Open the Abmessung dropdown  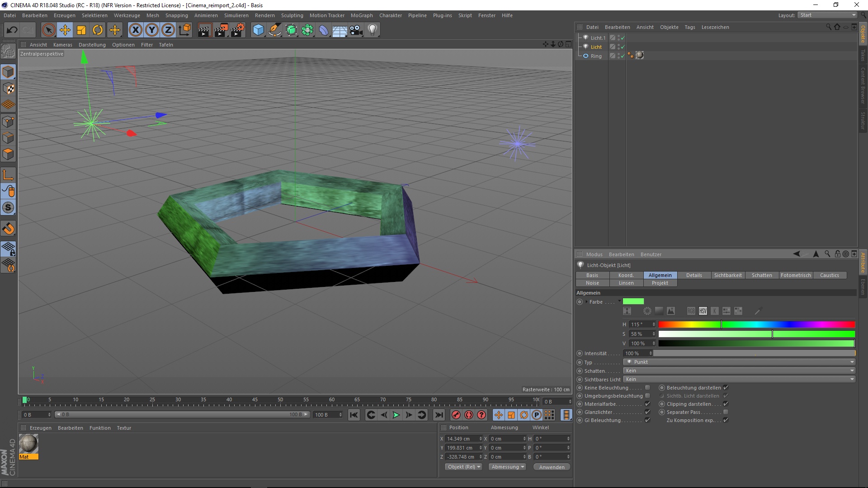[x=507, y=467]
